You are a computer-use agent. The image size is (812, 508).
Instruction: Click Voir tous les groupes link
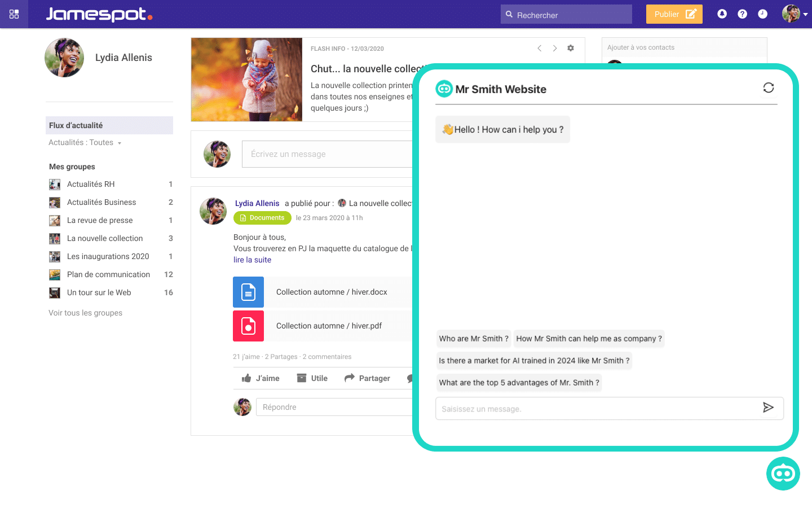(x=85, y=313)
